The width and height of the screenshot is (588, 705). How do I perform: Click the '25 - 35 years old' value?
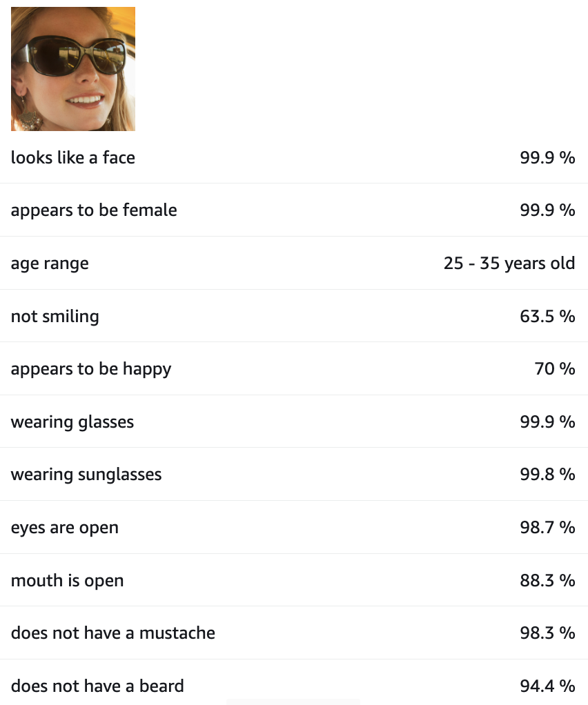click(x=509, y=264)
